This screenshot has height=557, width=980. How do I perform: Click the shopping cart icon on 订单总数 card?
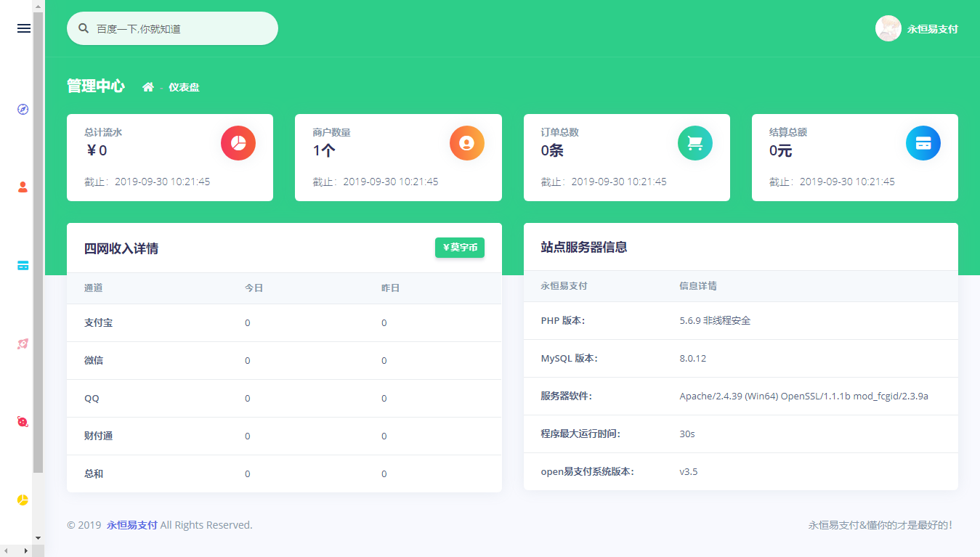click(x=694, y=143)
